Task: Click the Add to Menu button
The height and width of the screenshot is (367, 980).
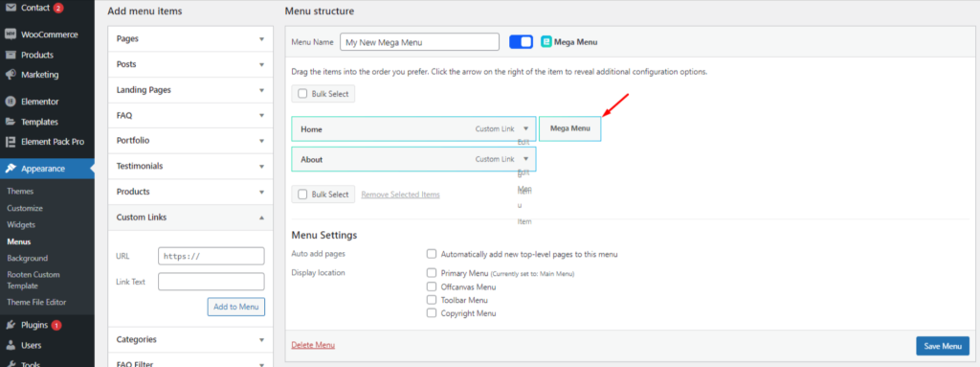Action: (236, 307)
